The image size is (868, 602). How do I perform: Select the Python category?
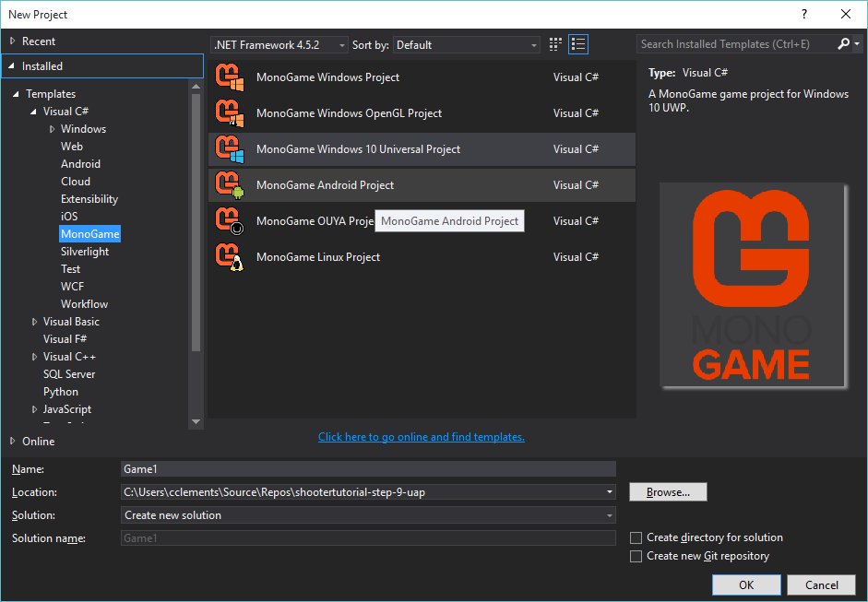click(61, 392)
